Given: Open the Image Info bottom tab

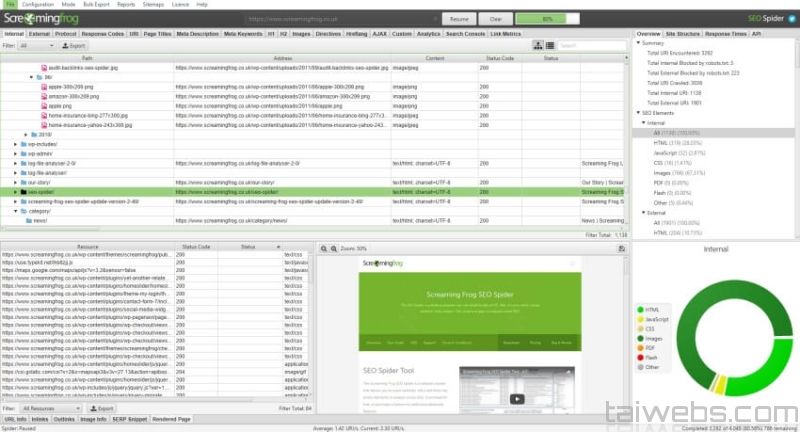Looking at the screenshot, I should [93, 419].
